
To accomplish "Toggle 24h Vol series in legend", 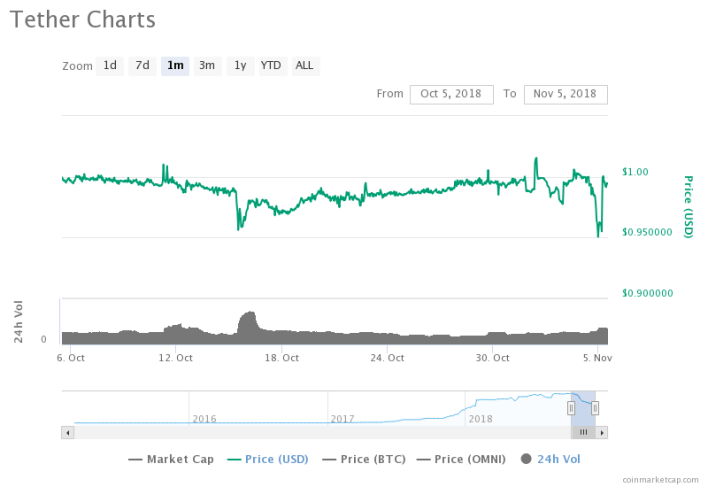I will (550, 459).
